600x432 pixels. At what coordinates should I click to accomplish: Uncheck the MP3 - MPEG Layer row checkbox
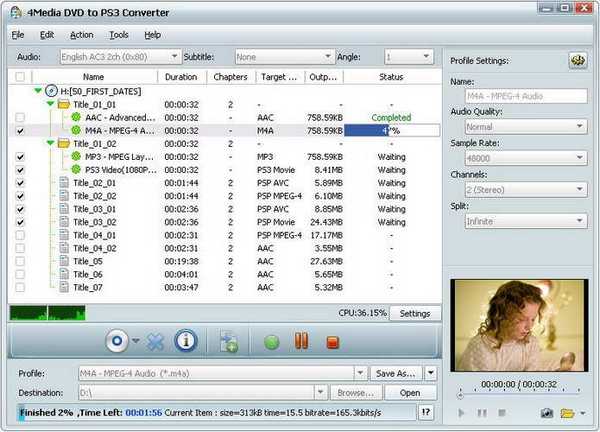[x=20, y=156]
